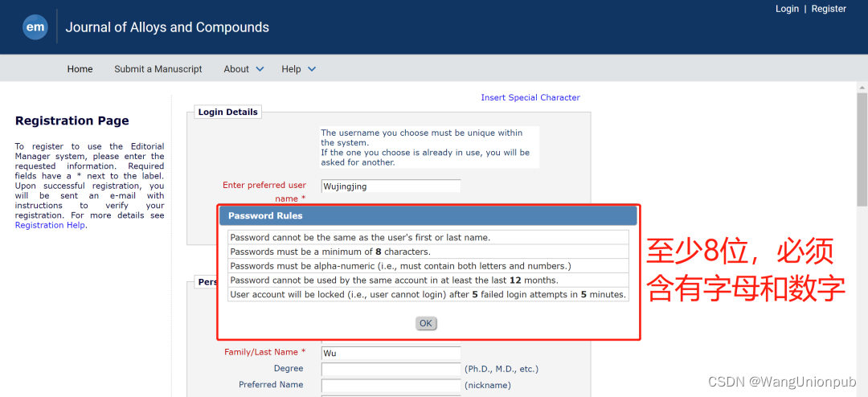
Task: Open the Home menu item
Action: point(80,69)
